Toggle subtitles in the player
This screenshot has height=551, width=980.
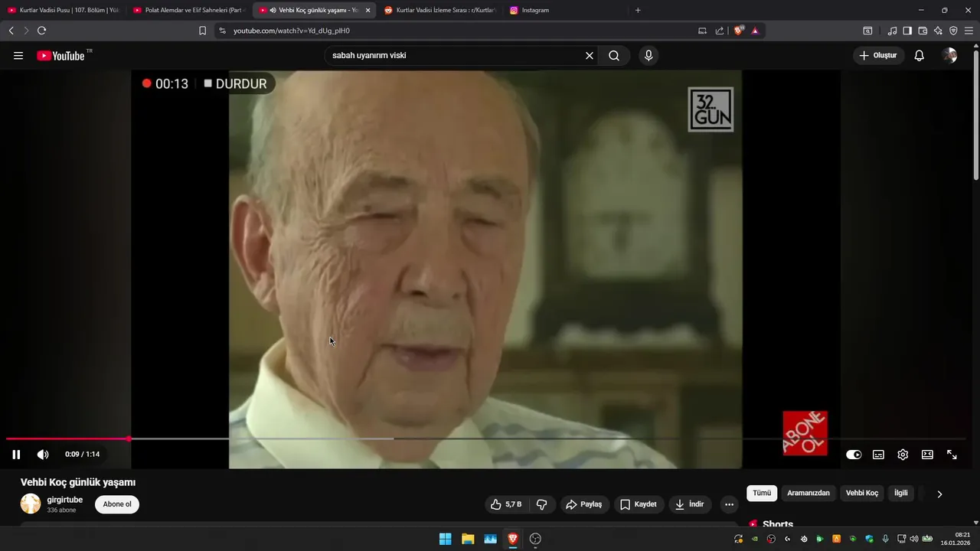878,455
